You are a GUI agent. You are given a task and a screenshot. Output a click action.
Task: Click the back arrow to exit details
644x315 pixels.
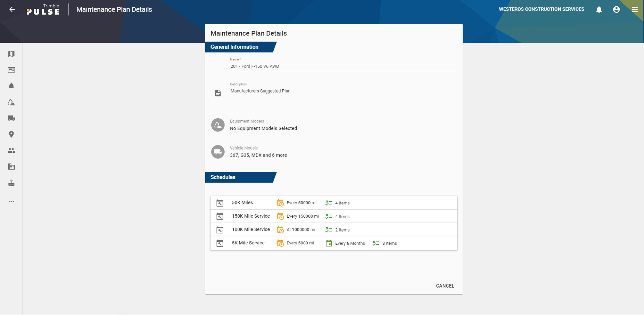coord(12,9)
